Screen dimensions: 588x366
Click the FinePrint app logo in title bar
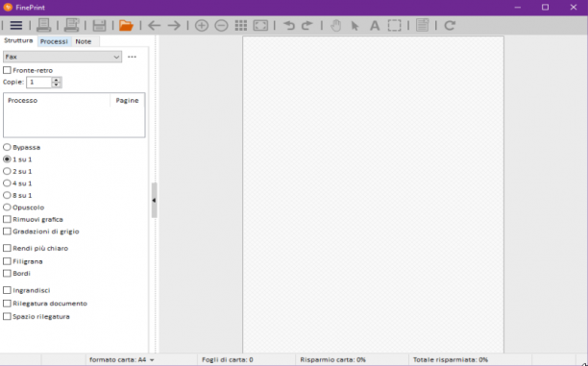8,7
